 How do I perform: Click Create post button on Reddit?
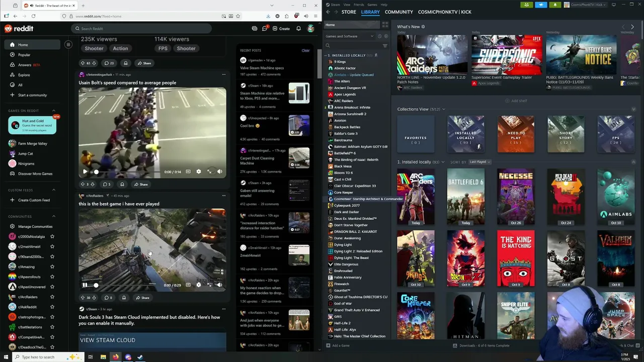pyautogui.click(x=281, y=29)
